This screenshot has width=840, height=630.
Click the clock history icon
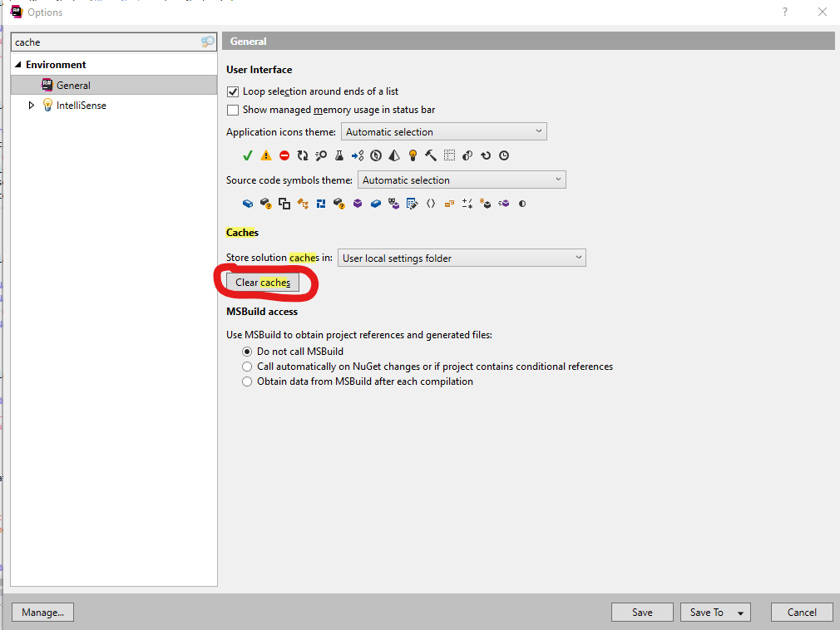504,155
